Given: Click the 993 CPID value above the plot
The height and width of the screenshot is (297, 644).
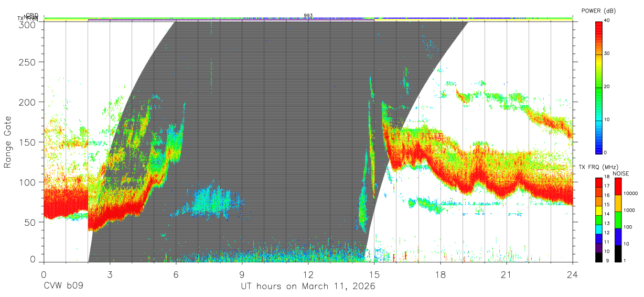Looking at the screenshot, I should 308,15.
